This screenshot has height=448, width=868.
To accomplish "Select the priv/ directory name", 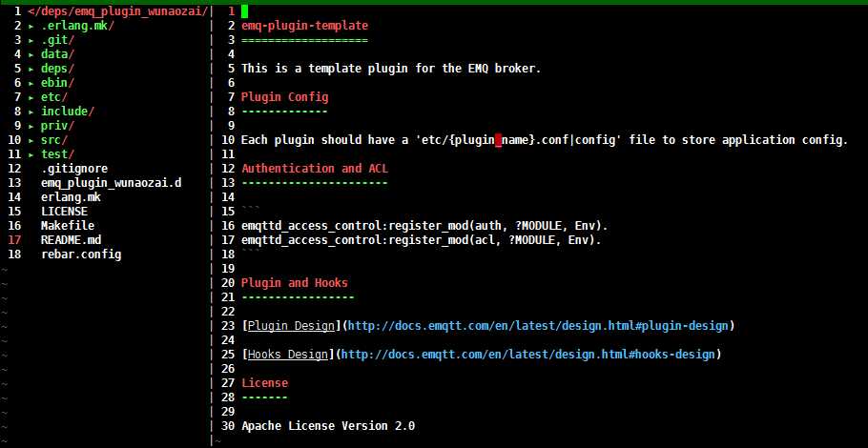I will (57, 126).
